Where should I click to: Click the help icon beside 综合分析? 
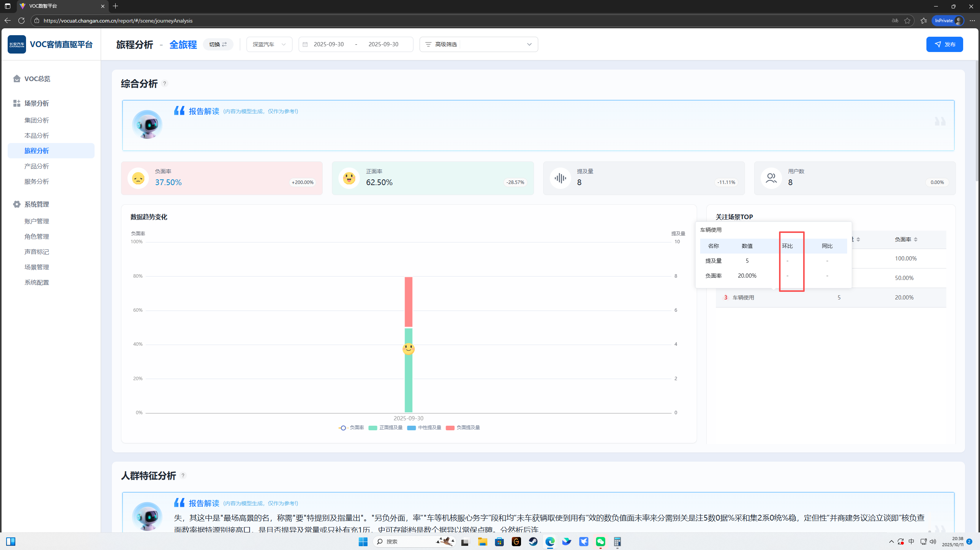pyautogui.click(x=165, y=83)
